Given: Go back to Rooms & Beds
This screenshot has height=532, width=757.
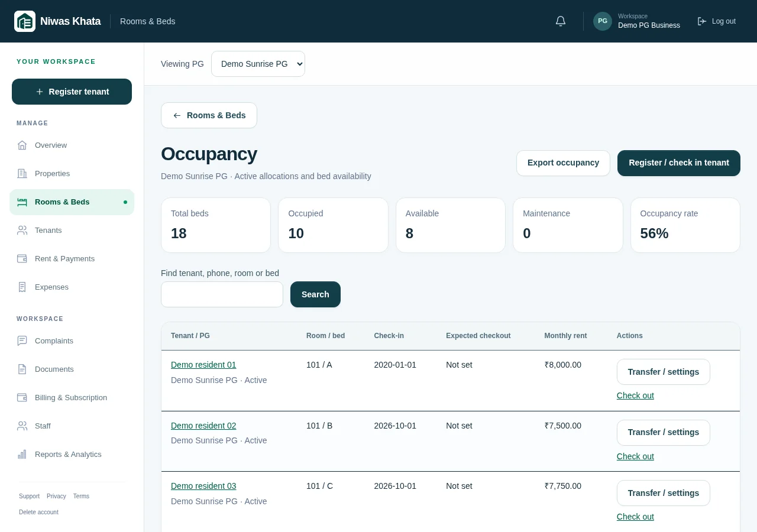Looking at the screenshot, I should (209, 115).
